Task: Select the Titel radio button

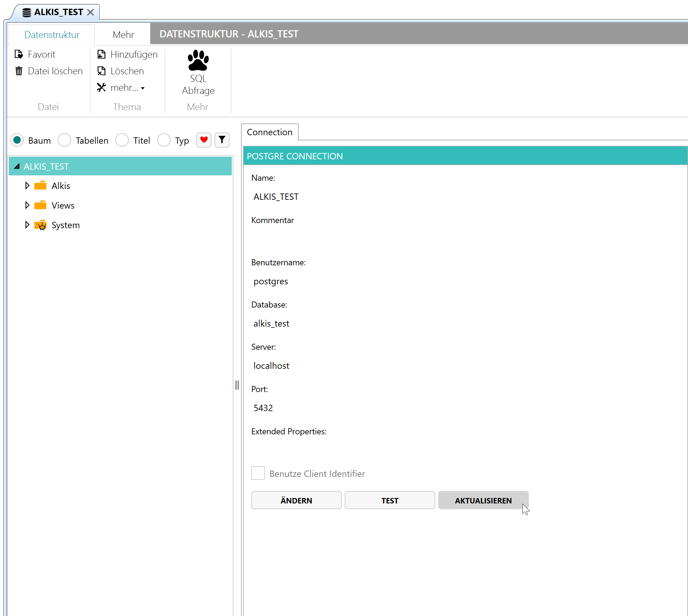Action: point(122,140)
